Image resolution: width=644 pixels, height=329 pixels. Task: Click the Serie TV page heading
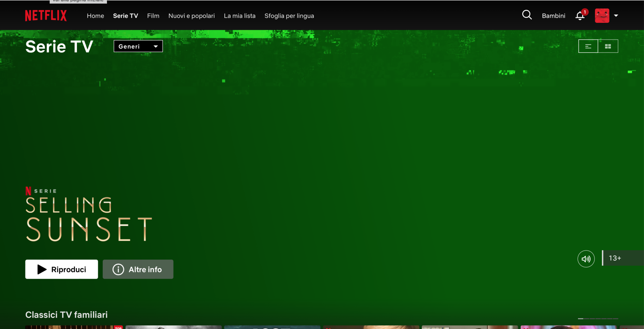[59, 47]
